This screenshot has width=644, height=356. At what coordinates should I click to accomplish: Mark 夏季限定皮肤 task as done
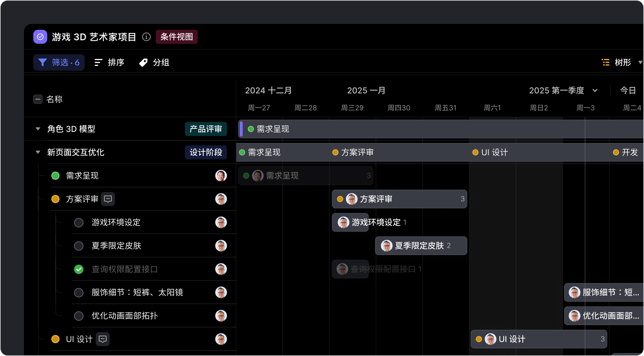click(79, 246)
